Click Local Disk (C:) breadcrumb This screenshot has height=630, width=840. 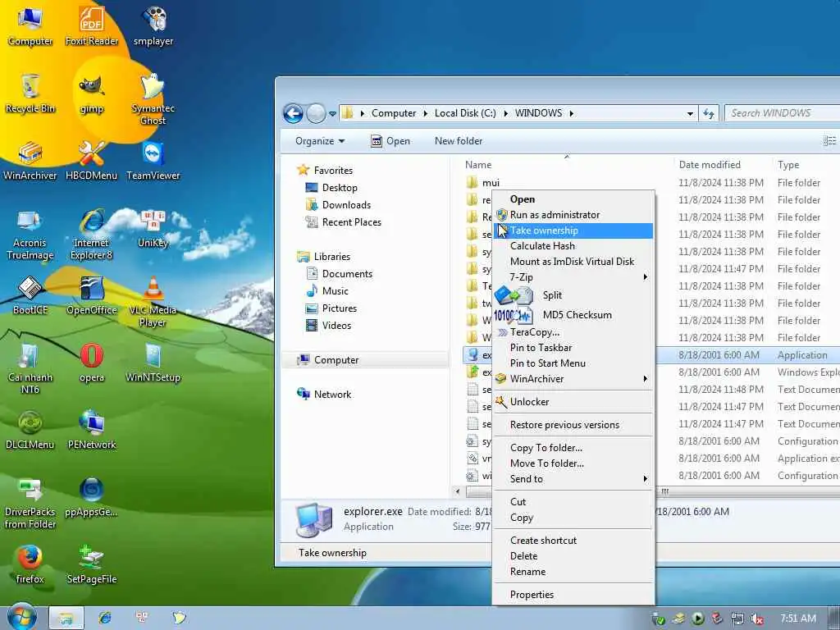pos(465,113)
